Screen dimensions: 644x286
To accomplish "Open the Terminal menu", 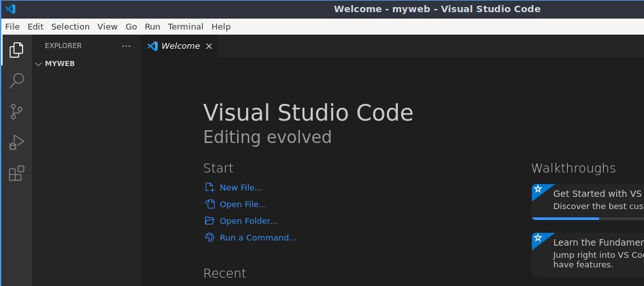I will (x=186, y=27).
